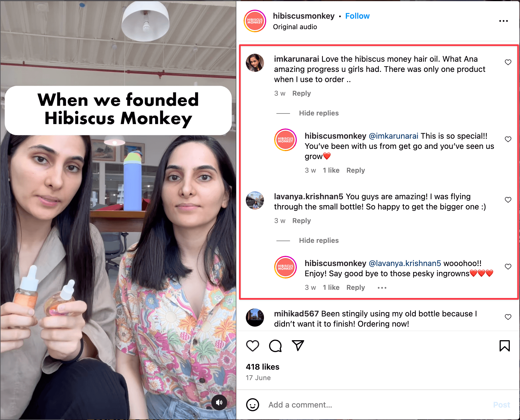The image size is (520, 420).
Task: Open options dots on hibiscusmonkey's woohoo reply
Action: pyautogui.click(x=382, y=288)
